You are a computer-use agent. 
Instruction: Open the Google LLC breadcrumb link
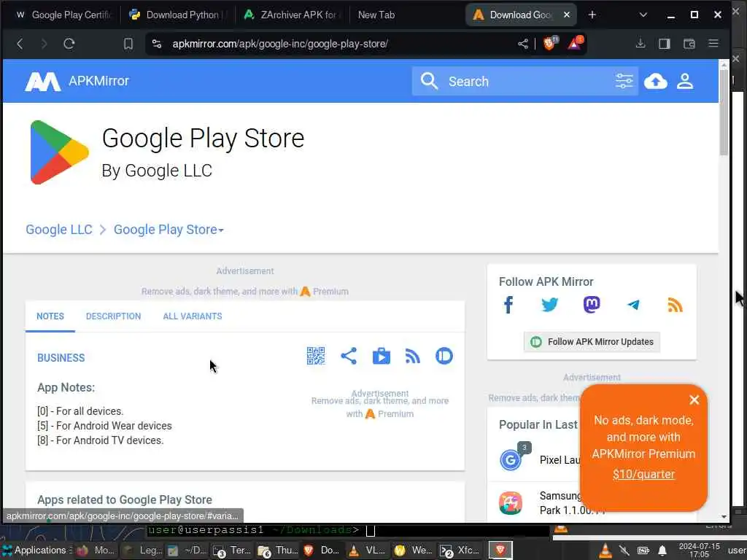58,230
